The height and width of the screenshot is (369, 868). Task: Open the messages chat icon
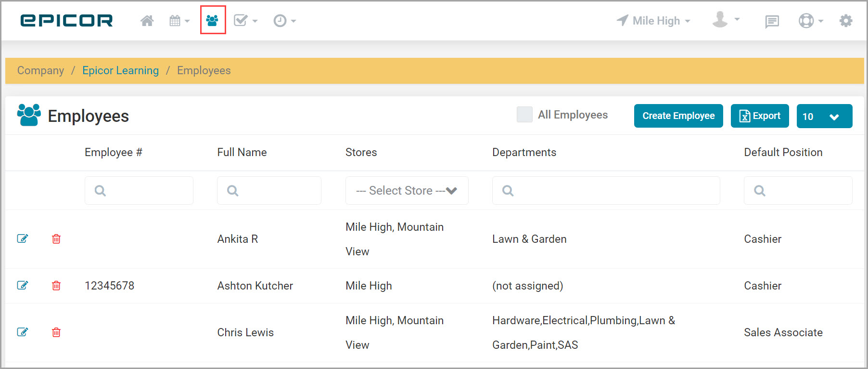772,21
